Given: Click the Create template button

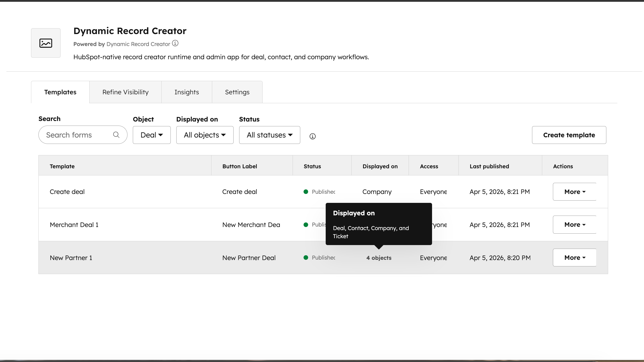Looking at the screenshot, I should tap(569, 135).
